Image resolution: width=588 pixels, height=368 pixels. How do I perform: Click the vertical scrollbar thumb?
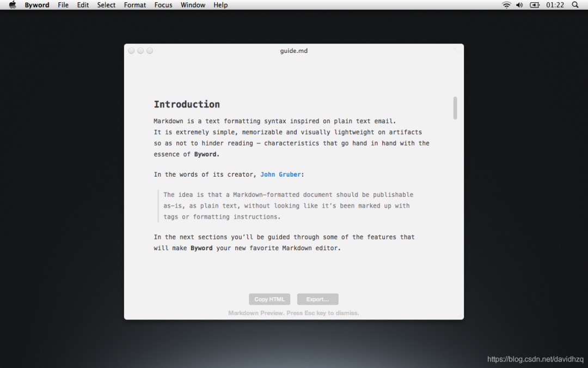[455, 108]
